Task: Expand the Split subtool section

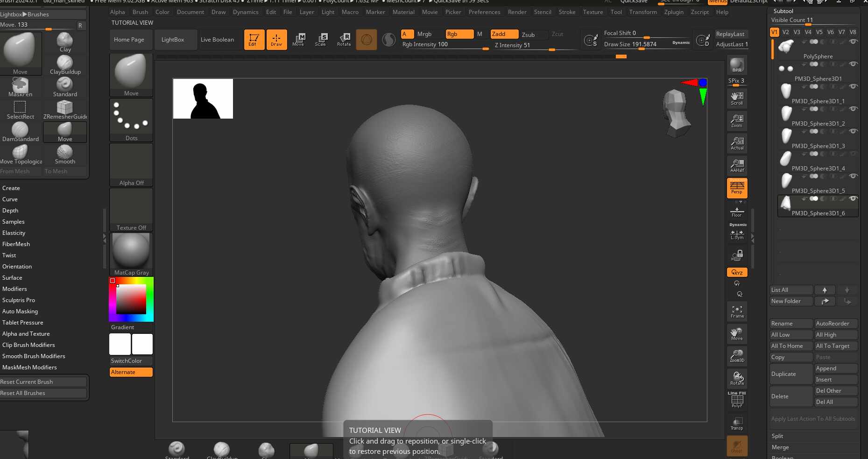Action: (x=777, y=436)
